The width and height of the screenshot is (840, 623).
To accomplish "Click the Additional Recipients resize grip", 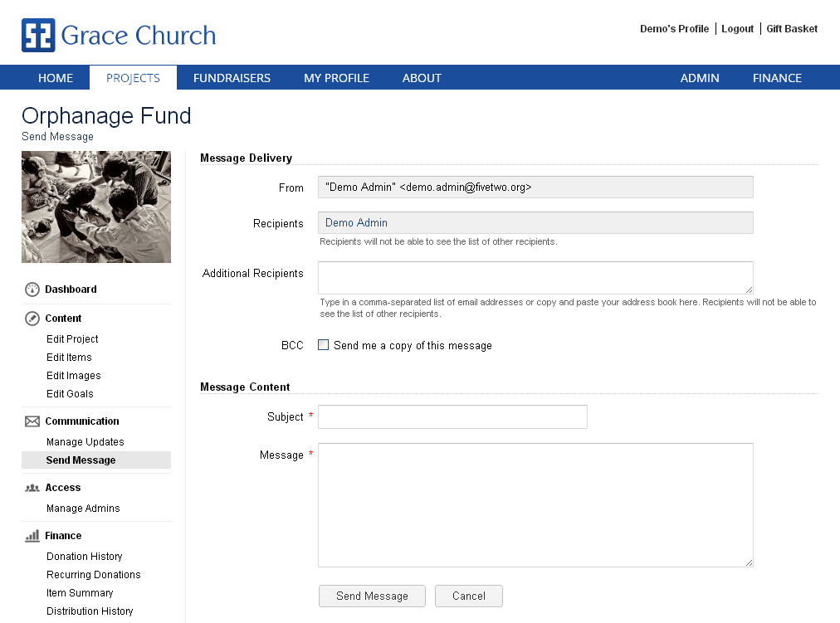I will pos(749,290).
